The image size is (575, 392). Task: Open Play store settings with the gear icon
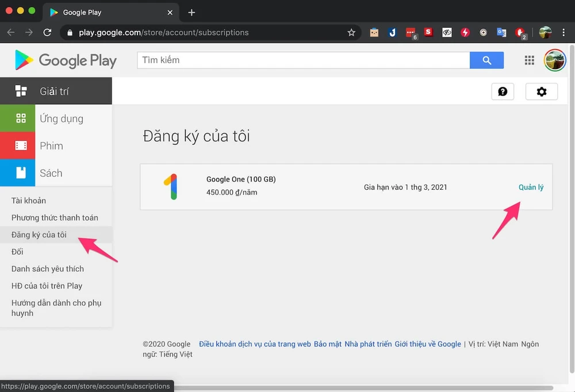[x=541, y=91]
